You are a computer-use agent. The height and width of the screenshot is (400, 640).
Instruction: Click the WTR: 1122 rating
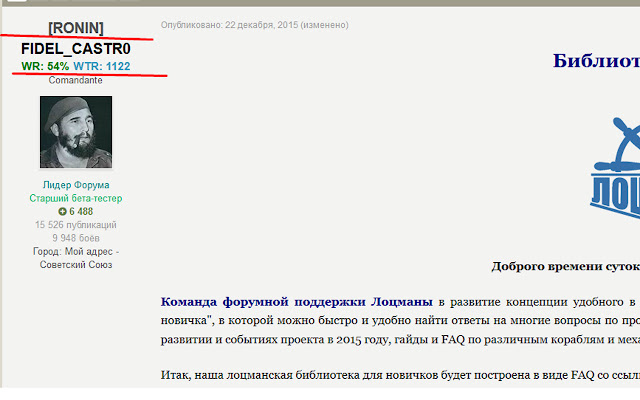click(x=102, y=66)
